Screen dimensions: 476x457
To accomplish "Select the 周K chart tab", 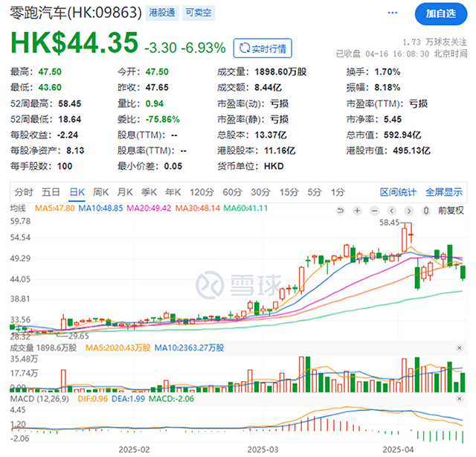I will point(100,192).
